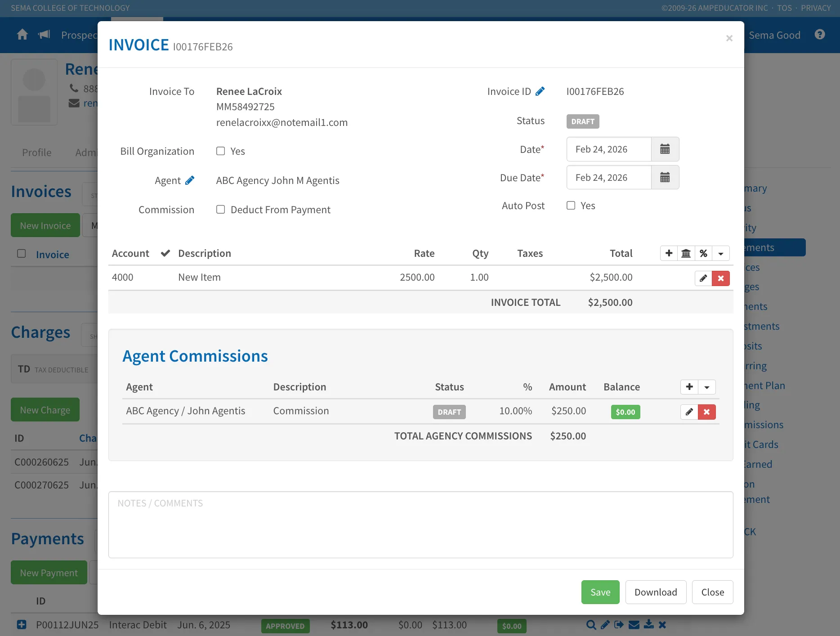The width and height of the screenshot is (840, 636).
Task: Download payment P00112JUN25 receipt icon
Action: coord(649,625)
